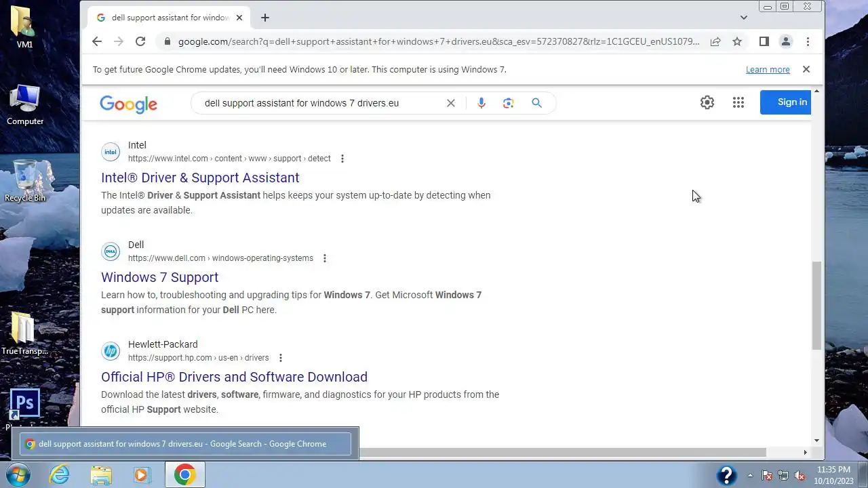Select the Computer desktop icon
This screenshot has height=488, width=868.
pos(25,105)
